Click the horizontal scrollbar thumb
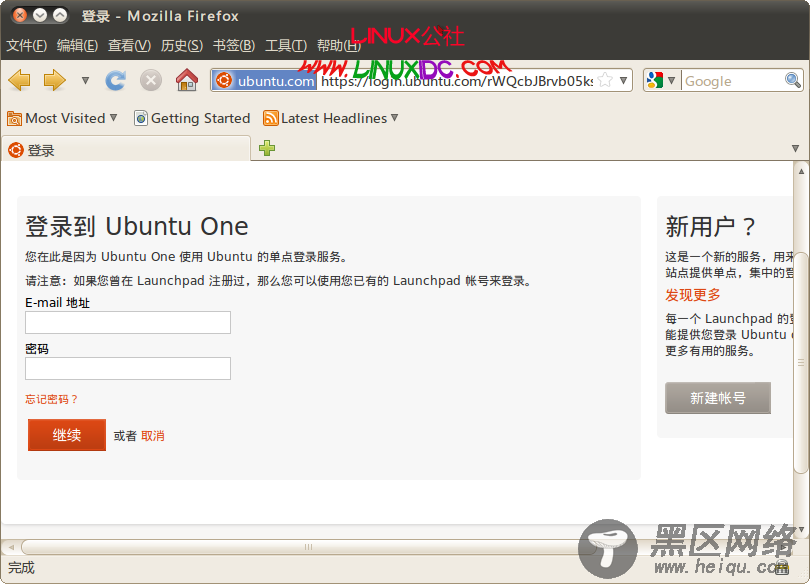This screenshot has height=584, width=810. click(x=308, y=547)
